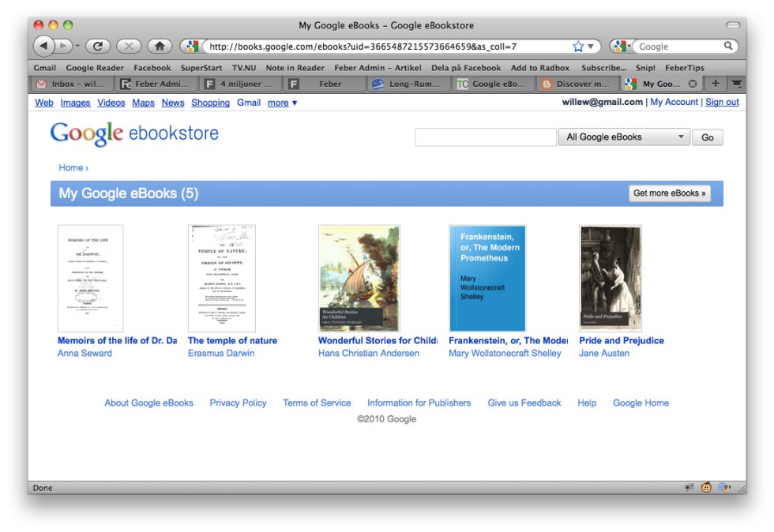
Task: Open the Facebook bookmark in the bookmarks bar
Action: tap(152, 68)
